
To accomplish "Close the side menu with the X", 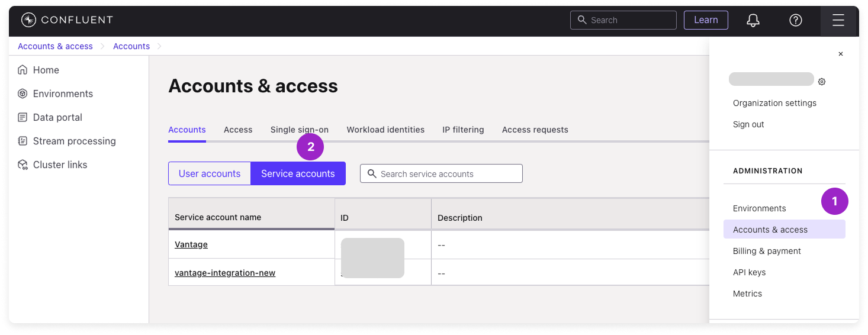I will click(x=840, y=54).
